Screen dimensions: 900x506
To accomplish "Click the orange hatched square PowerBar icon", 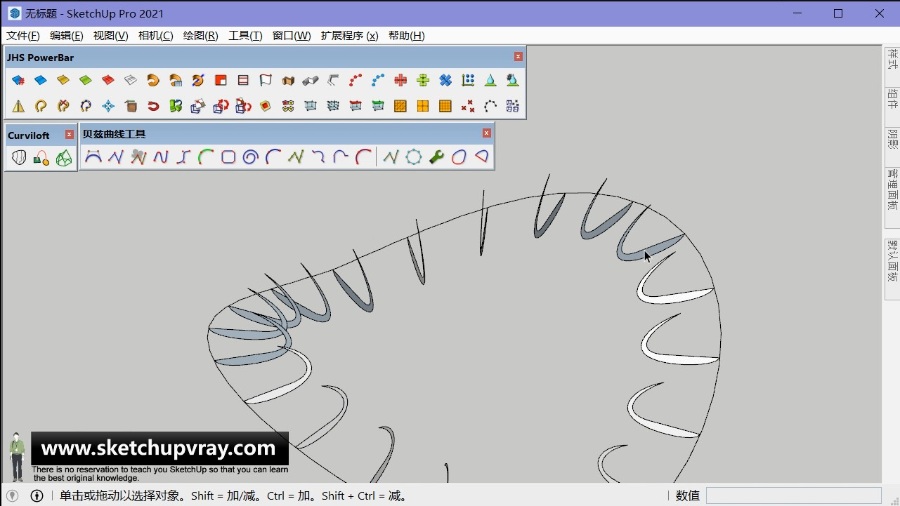I will 400,106.
